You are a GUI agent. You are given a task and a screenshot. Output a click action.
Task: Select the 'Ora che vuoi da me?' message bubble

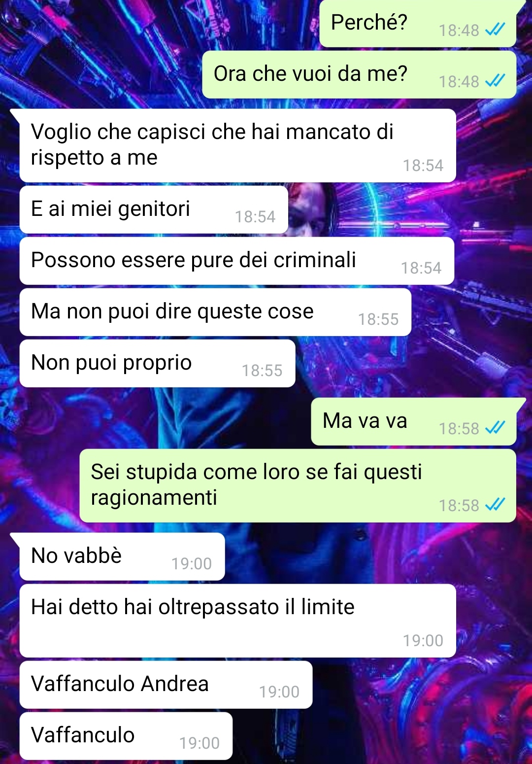pyautogui.click(x=359, y=74)
